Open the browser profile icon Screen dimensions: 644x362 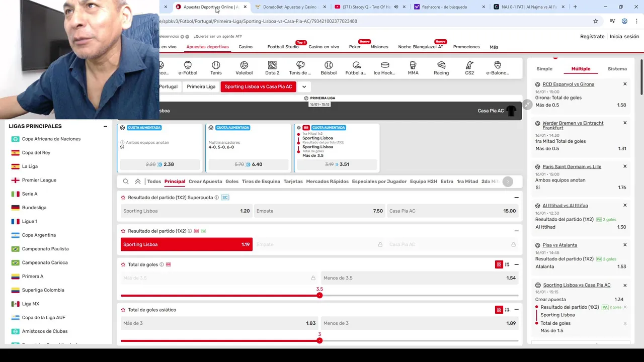tap(624, 21)
